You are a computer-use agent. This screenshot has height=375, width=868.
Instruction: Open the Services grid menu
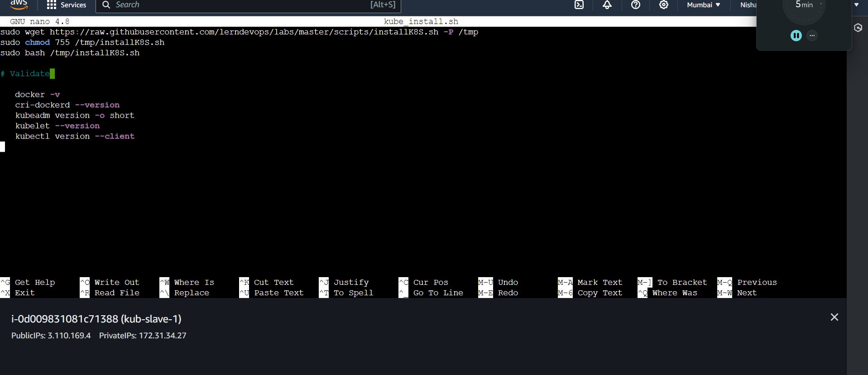(x=67, y=5)
